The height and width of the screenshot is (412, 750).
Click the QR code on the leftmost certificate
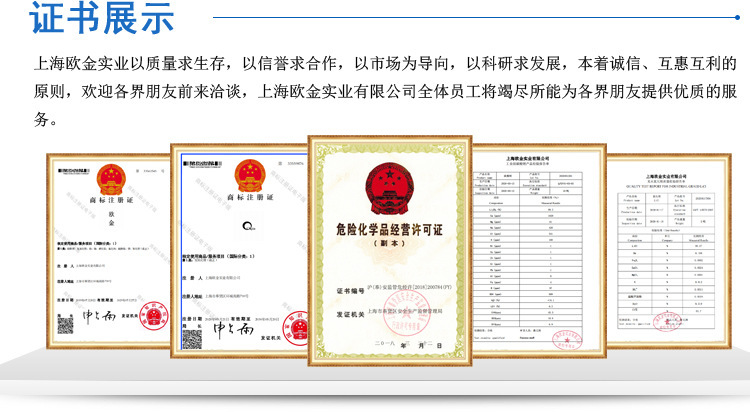(x=66, y=325)
